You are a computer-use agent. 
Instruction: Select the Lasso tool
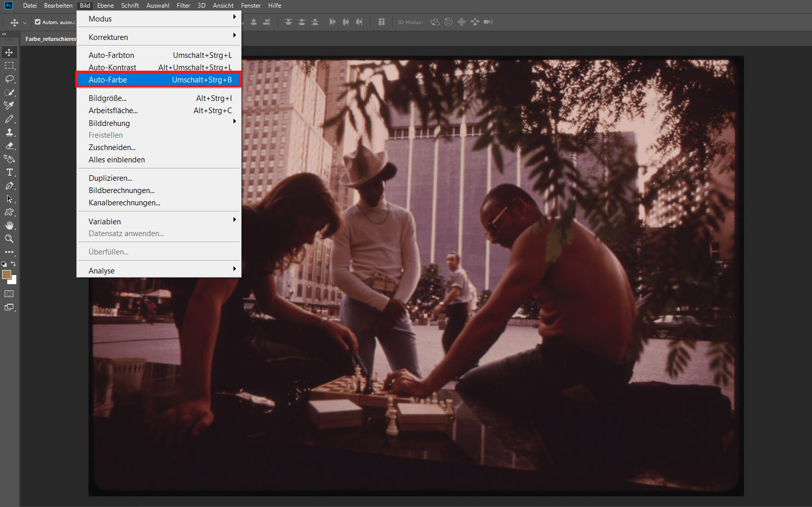9,79
